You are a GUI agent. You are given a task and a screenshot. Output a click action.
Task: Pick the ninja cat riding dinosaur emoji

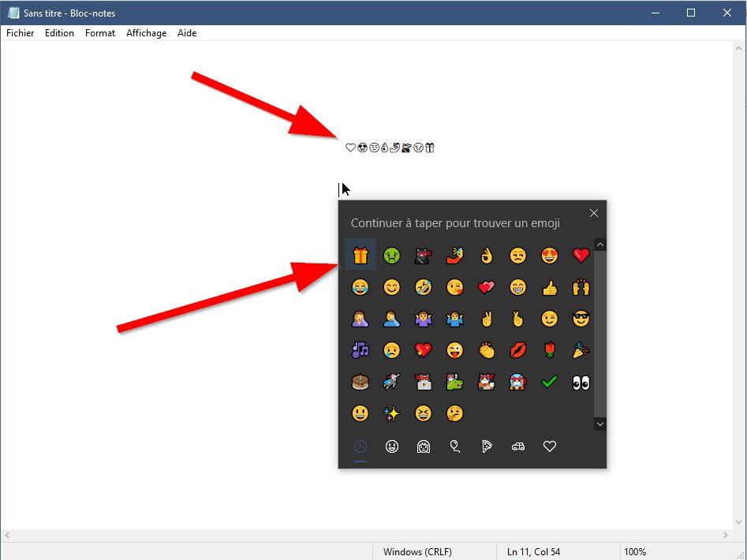454,382
